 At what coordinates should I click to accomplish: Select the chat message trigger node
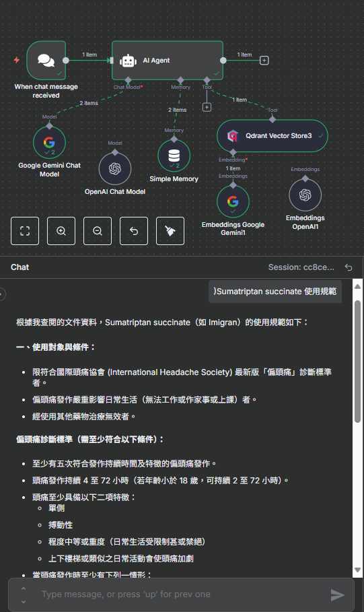tap(46, 61)
